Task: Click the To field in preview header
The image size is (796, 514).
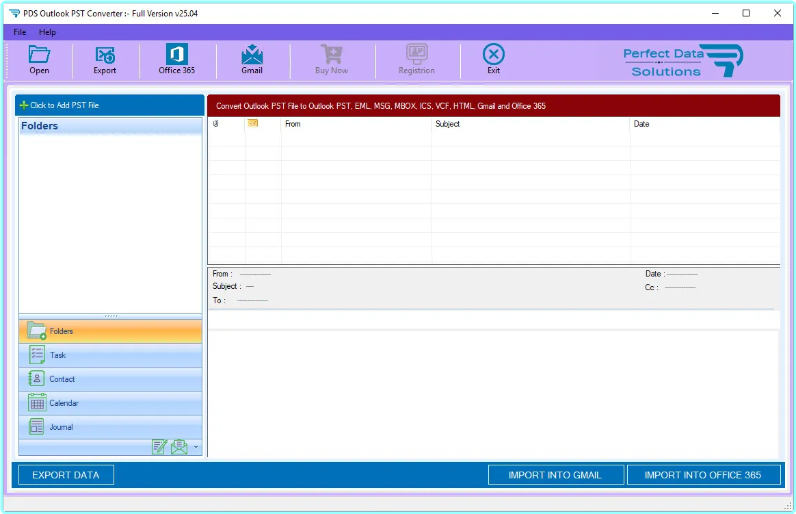Action: (x=240, y=300)
